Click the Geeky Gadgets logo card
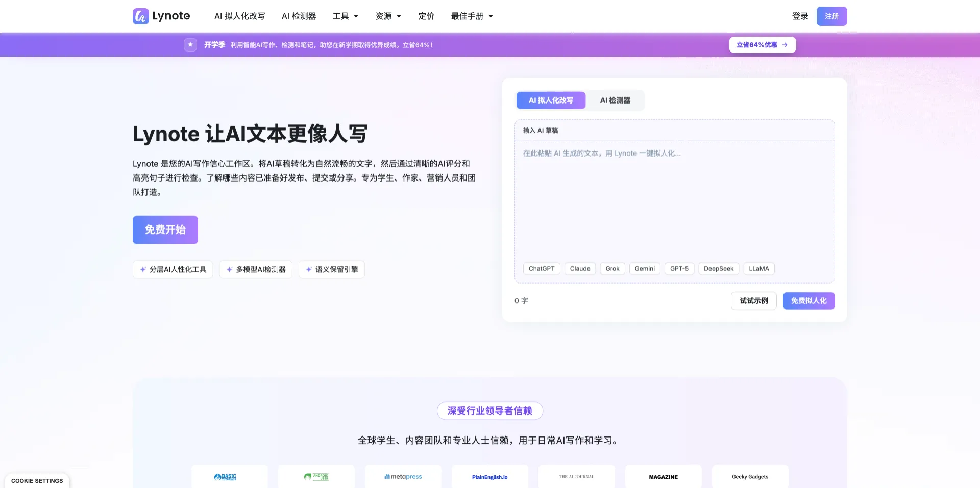This screenshot has width=980, height=488. [x=750, y=477]
